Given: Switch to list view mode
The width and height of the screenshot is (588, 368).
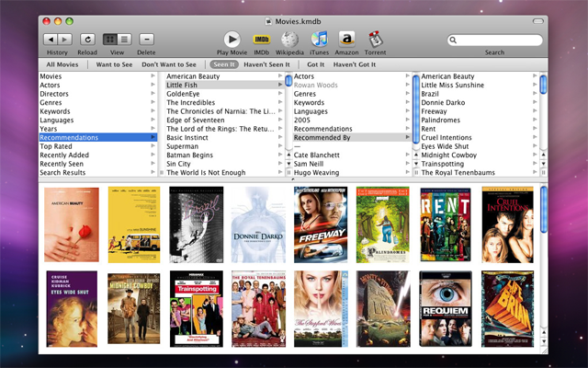Looking at the screenshot, I should coord(124,40).
